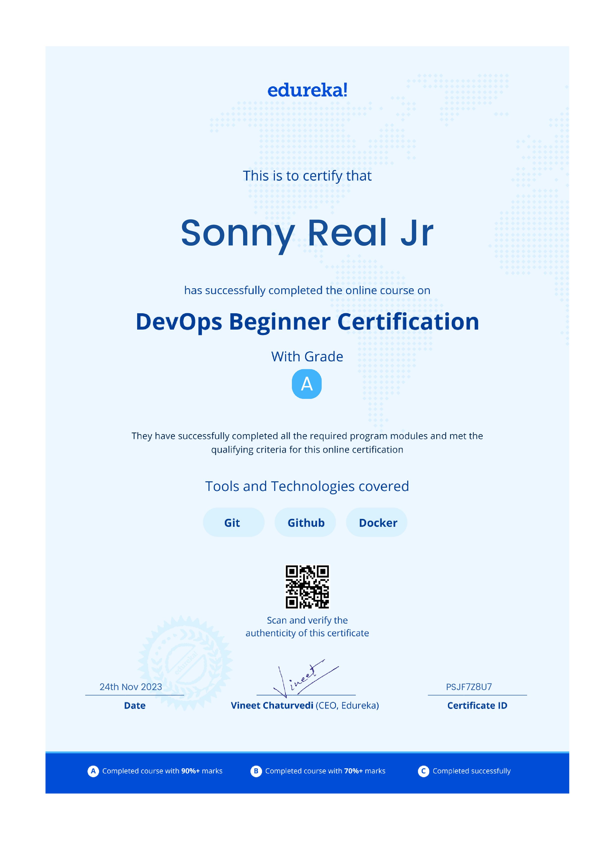Click the Vineet signature graphic
Image resolution: width=614 pixels, height=868 pixels.
[x=306, y=678]
